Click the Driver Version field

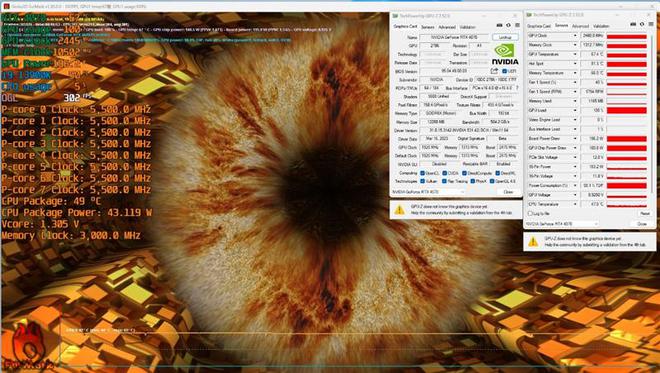pos(468,131)
